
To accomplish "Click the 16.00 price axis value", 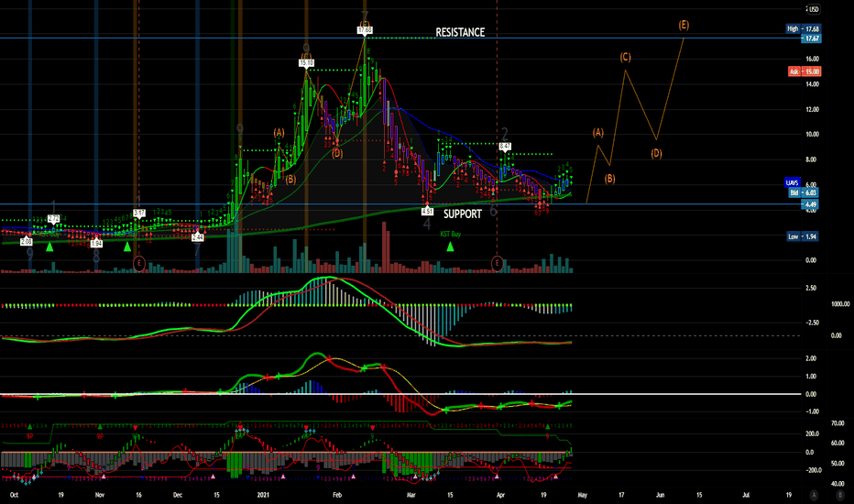I will (x=812, y=59).
